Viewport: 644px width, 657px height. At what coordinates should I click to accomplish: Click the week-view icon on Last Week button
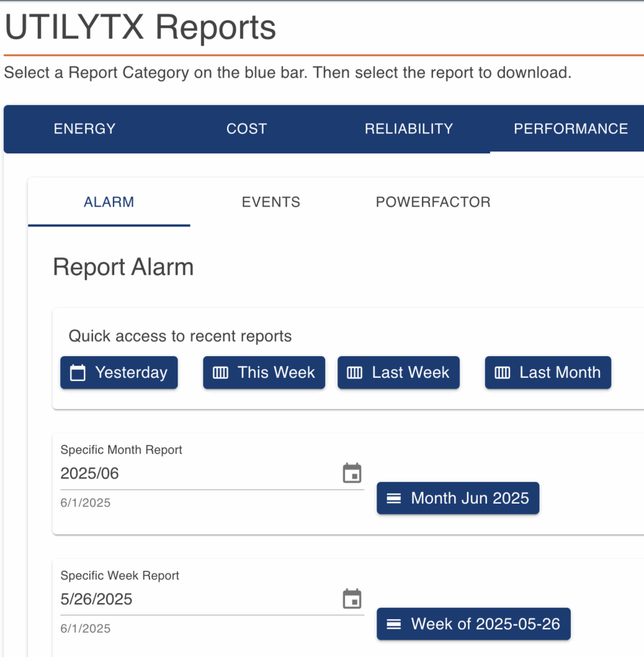point(355,373)
